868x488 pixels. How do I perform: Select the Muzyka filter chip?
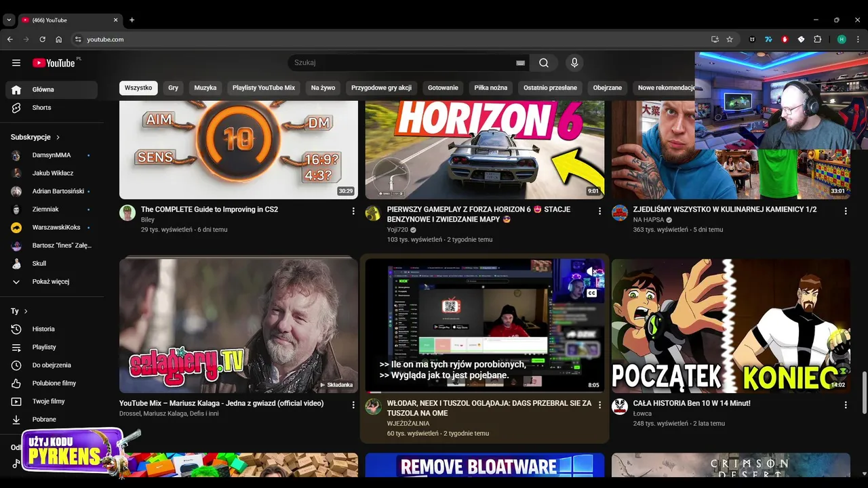tap(205, 88)
